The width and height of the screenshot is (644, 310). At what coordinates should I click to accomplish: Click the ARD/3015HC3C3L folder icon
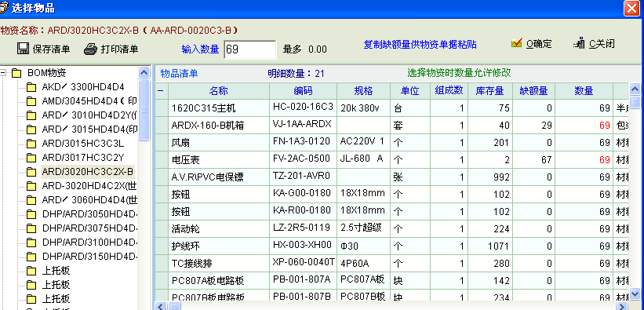pos(31,144)
